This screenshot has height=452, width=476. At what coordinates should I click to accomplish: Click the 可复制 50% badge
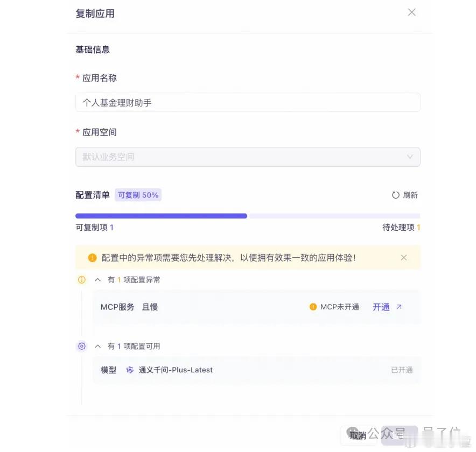pos(138,195)
